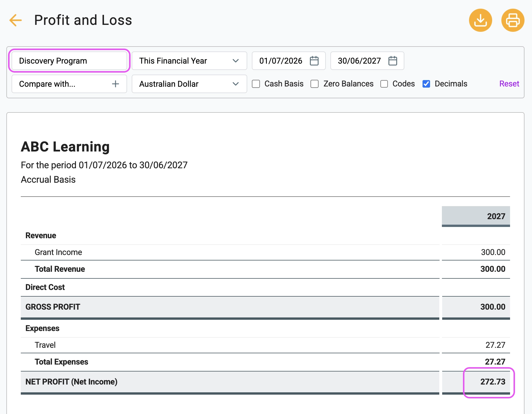Open calendar for end date 30/06/2027
532x414 pixels.
coord(393,61)
